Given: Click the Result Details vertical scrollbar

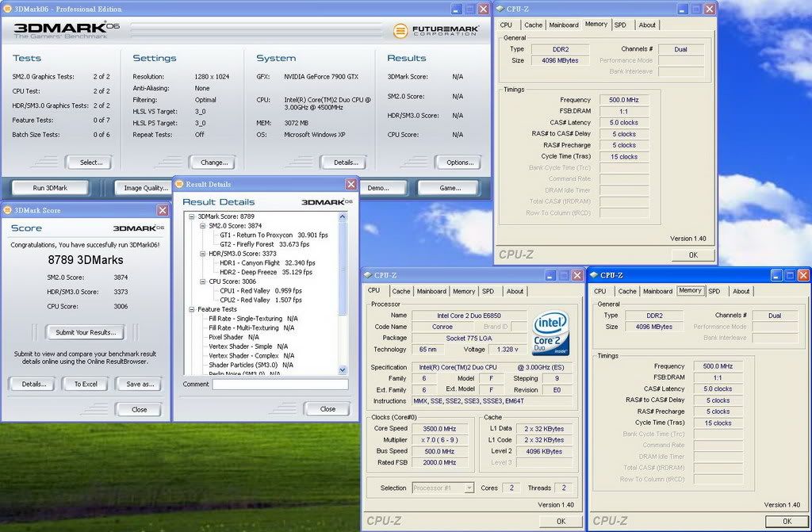Looking at the screenshot, I should 343,293.
